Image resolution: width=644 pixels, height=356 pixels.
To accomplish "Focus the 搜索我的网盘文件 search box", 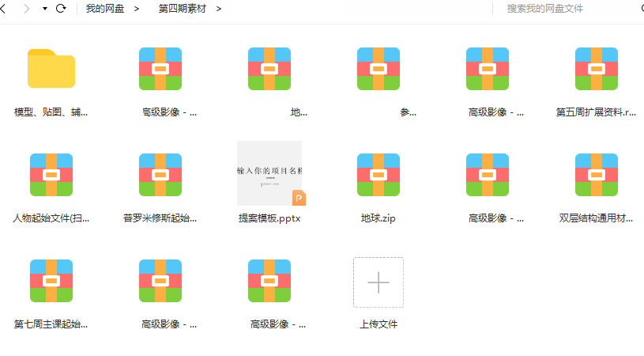I will [561, 9].
